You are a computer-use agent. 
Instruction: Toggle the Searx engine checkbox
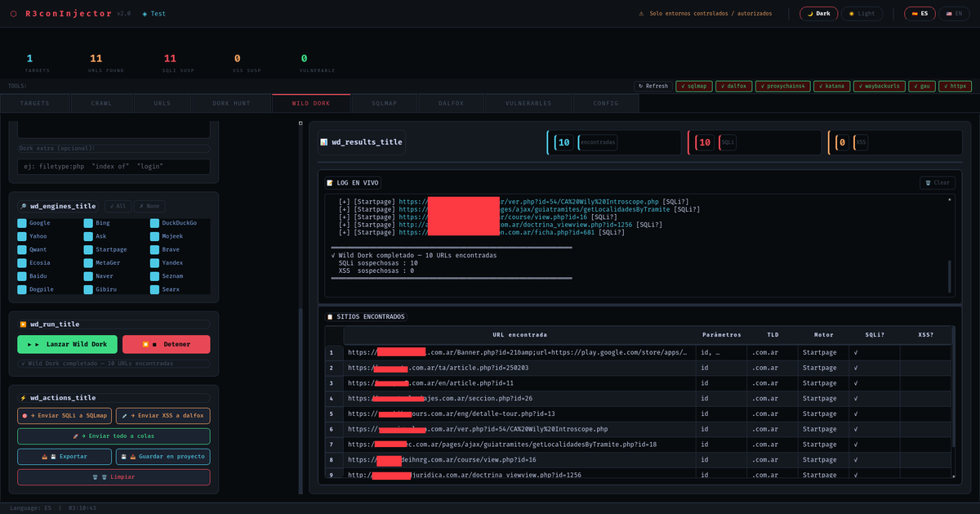pyautogui.click(x=154, y=289)
